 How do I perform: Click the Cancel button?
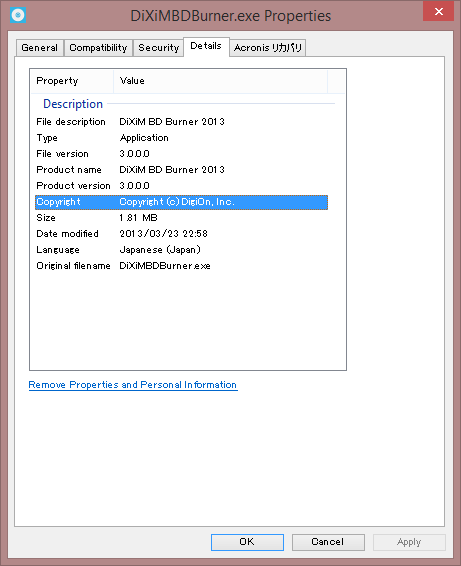(328, 542)
